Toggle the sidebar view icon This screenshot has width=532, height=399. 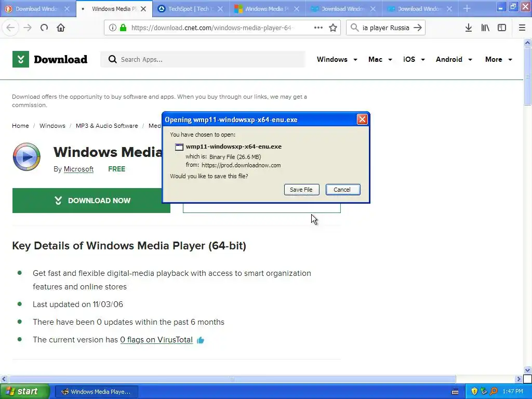pyautogui.click(x=502, y=28)
